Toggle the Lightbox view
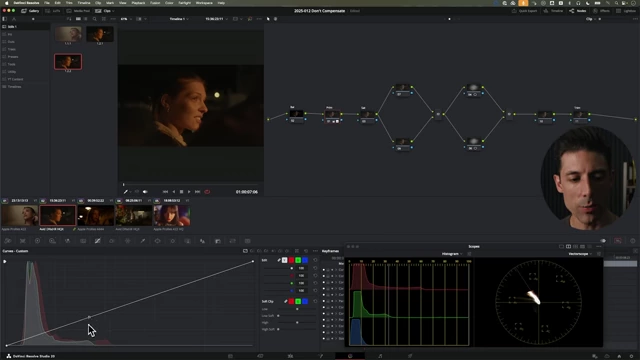The image size is (640, 360). (x=626, y=11)
